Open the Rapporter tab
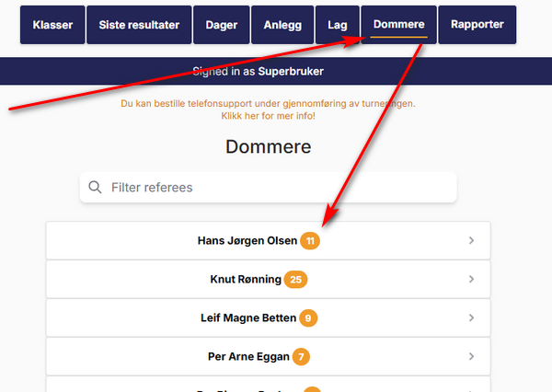Viewport: 552px width, 392px height. pyautogui.click(x=477, y=25)
